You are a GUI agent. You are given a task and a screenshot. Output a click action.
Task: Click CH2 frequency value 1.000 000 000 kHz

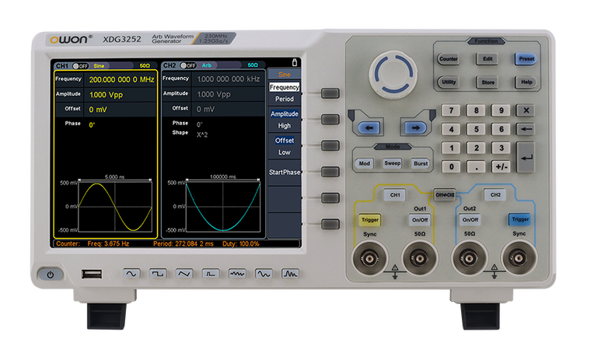click(x=229, y=79)
